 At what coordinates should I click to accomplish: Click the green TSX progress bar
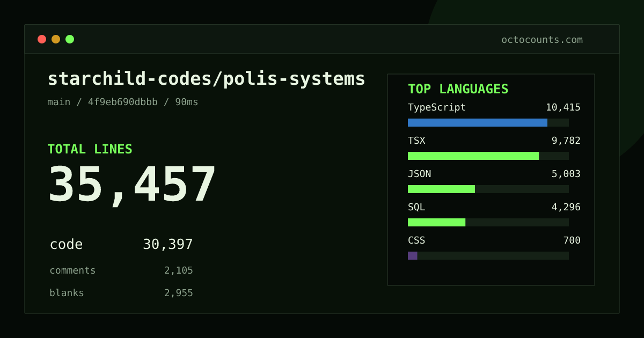coord(473,156)
